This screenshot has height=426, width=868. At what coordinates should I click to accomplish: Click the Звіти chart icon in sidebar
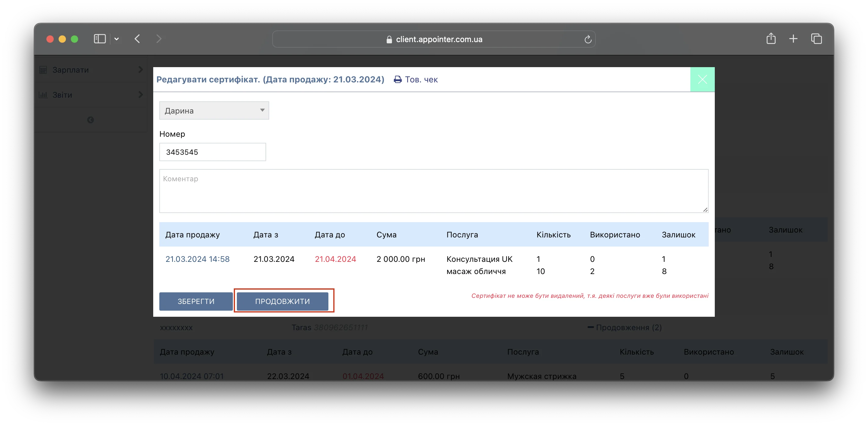[x=43, y=95]
